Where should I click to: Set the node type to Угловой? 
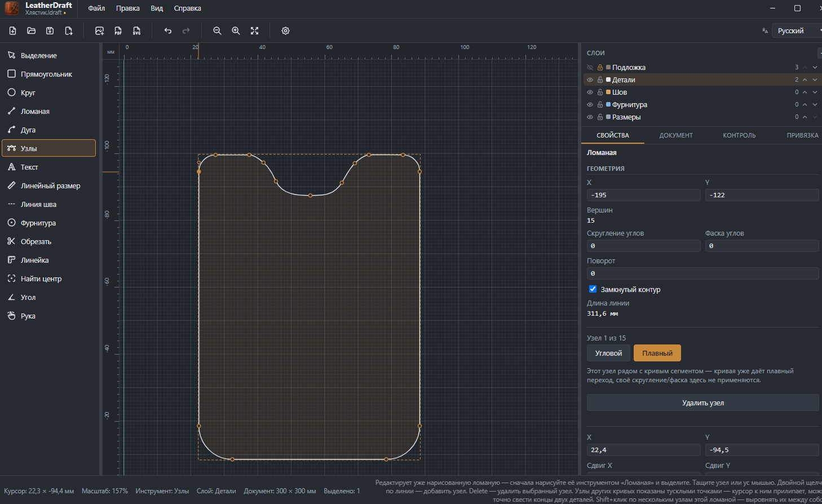tap(608, 353)
